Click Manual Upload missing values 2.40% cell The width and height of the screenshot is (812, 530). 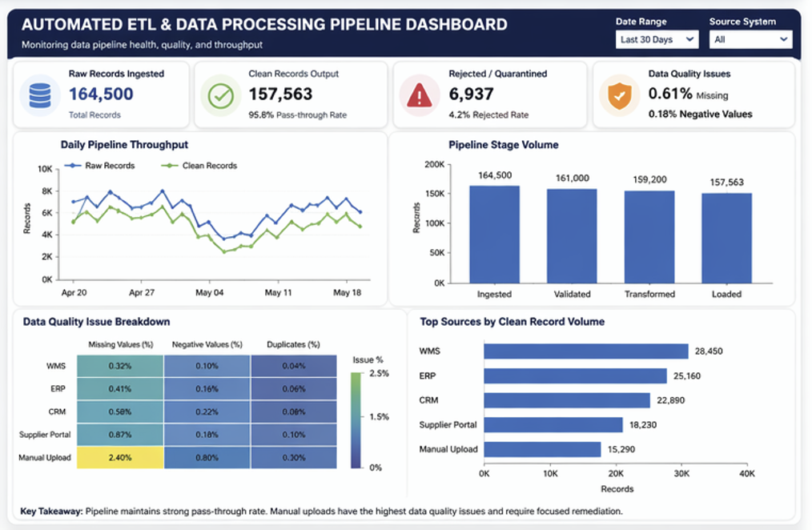click(120, 458)
